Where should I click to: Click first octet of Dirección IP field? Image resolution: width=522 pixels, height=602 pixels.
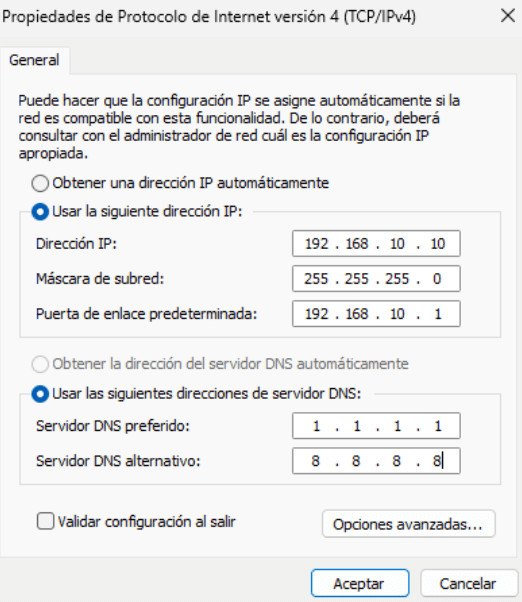[317, 244]
